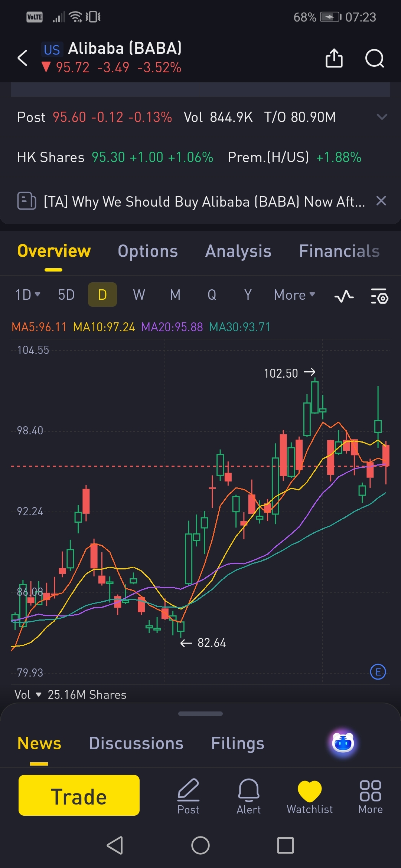401x868 pixels.
Task: Tap the MA30:93.71 indicator label
Action: click(240, 327)
